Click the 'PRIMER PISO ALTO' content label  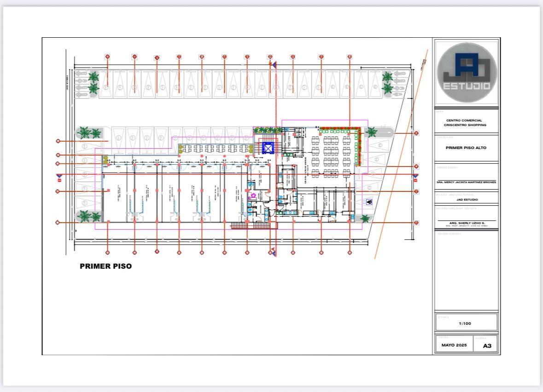point(466,148)
